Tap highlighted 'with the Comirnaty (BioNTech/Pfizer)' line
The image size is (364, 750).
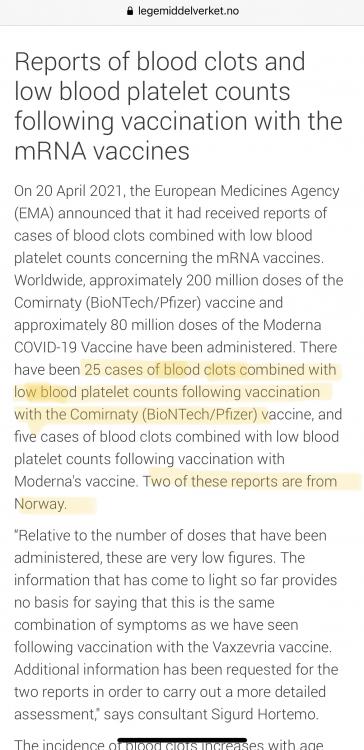pyautogui.click(x=143, y=414)
